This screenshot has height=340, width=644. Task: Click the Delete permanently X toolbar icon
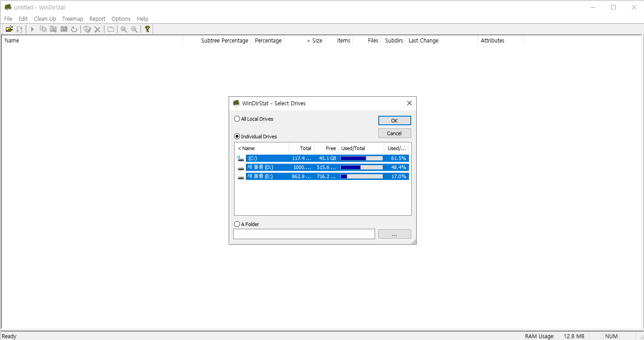tap(97, 29)
